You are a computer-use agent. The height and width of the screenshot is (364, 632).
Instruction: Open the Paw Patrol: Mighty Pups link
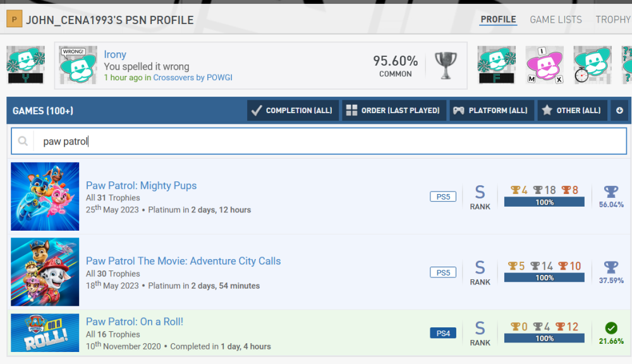coord(141,185)
